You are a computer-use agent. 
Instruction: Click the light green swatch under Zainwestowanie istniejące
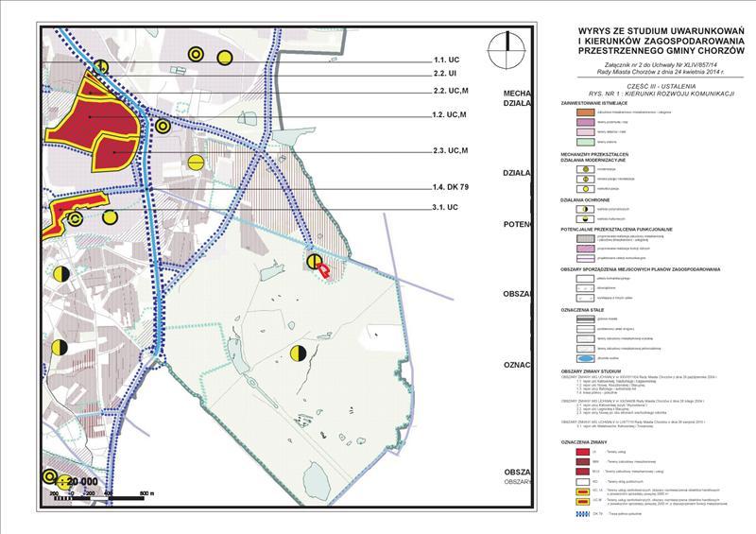[586, 143]
